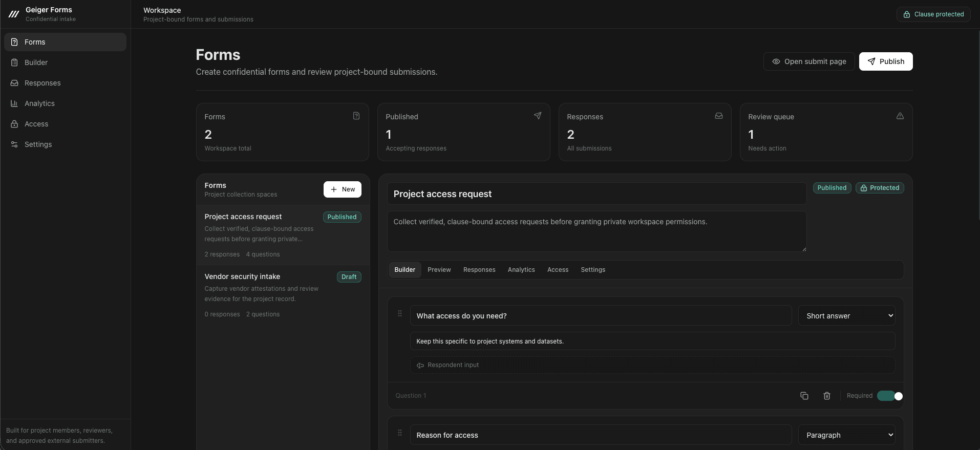Select the 'Project access request' form in list
The width and height of the screenshot is (980, 450).
(x=283, y=235)
